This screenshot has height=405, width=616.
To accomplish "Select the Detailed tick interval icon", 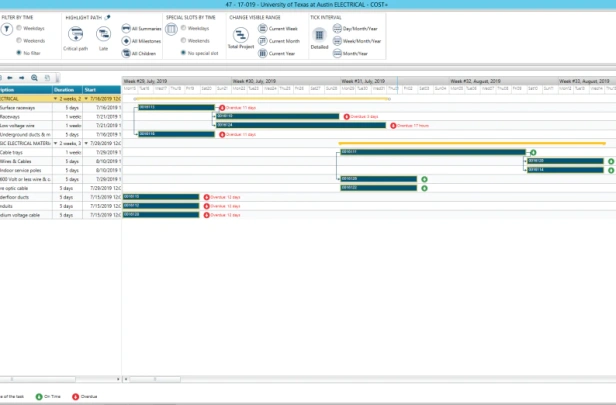I will click(x=319, y=35).
